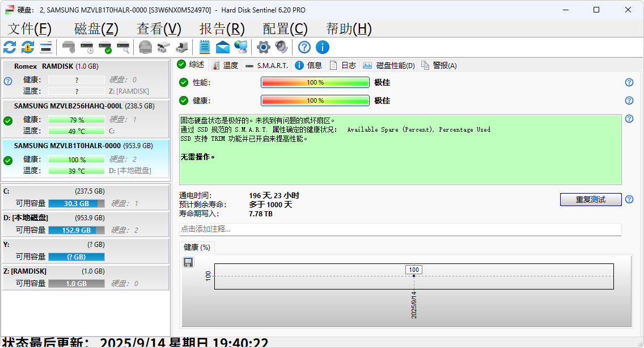Open the 磁盘(Z) menu
Image resolution: width=644 pixels, height=348 pixels.
[96, 29]
